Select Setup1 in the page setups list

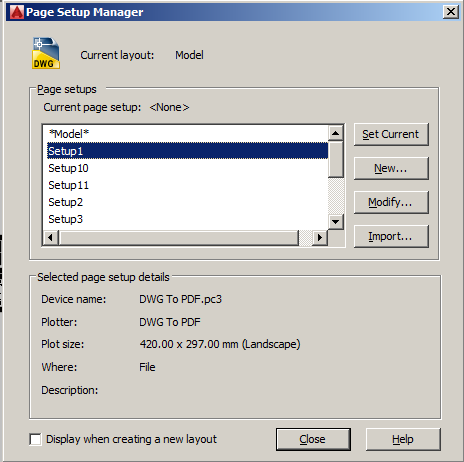pyautogui.click(x=187, y=151)
